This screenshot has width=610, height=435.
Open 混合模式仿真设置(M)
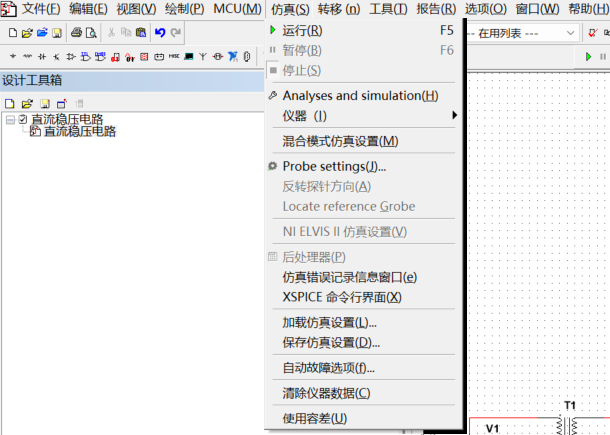pyautogui.click(x=363, y=141)
